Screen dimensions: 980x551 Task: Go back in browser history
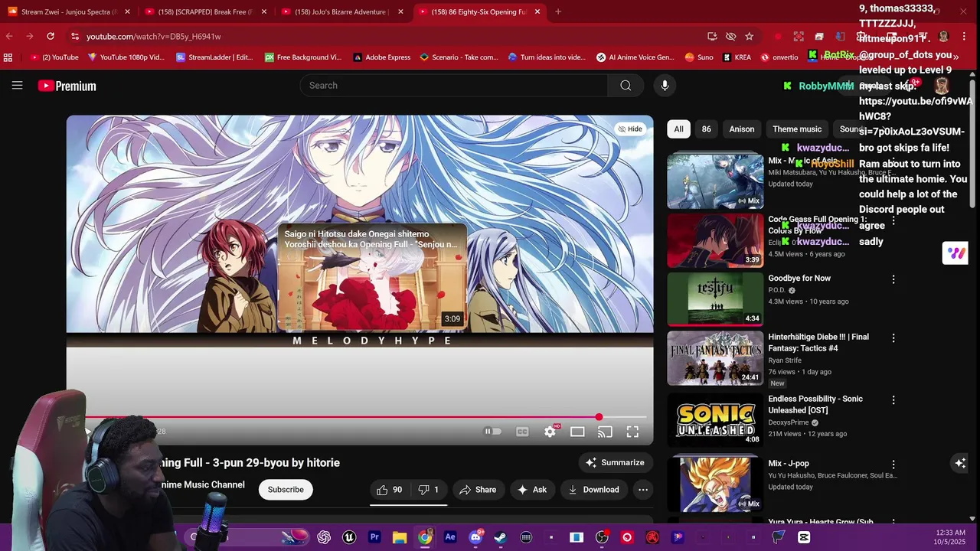tap(9, 36)
